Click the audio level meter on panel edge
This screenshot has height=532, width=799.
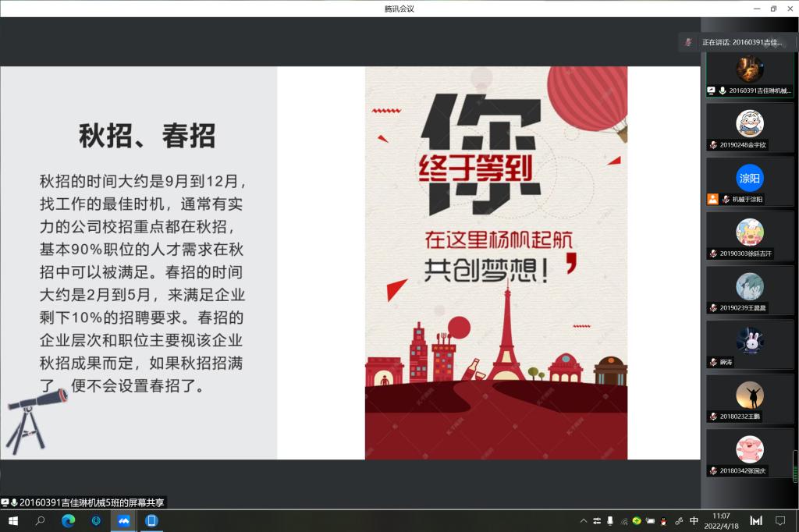click(x=795, y=466)
